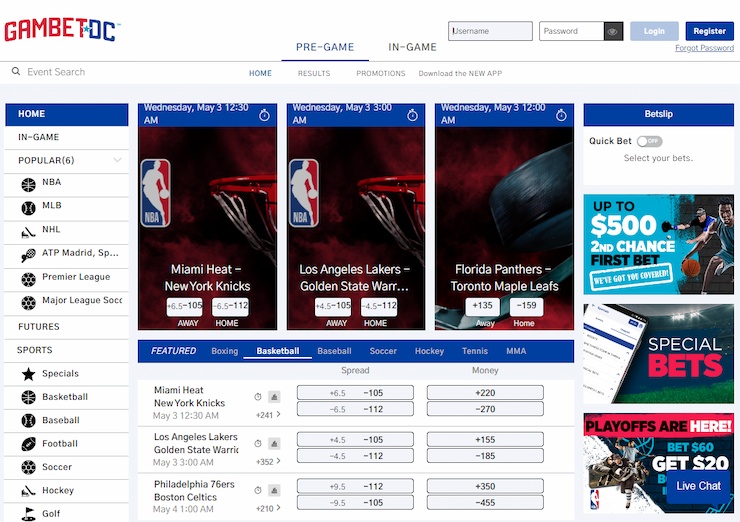Open stats icon in Philadelphia 76ers row
The height and width of the screenshot is (522, 740).
[x=274, y=490]
